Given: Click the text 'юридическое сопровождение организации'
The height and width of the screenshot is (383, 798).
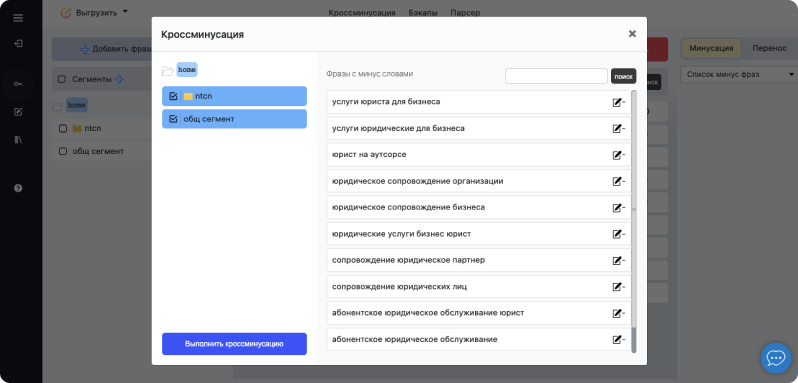Looking at the screenshot, I should (x=417, y=181).
